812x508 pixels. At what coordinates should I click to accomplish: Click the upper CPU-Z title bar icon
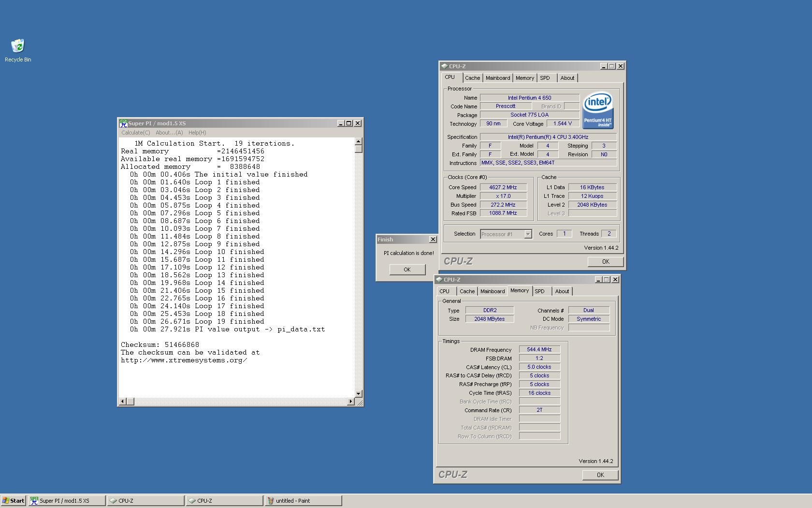pos(444,66)
